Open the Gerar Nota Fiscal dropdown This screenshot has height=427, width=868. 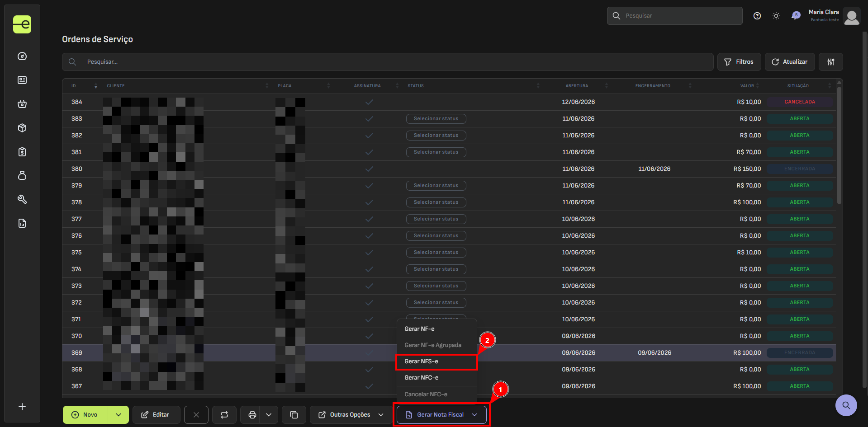click(441, 415)
